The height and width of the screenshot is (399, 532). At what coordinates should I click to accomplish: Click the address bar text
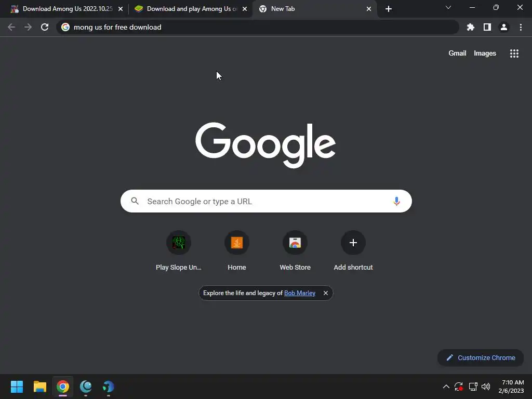coord(117,27)
